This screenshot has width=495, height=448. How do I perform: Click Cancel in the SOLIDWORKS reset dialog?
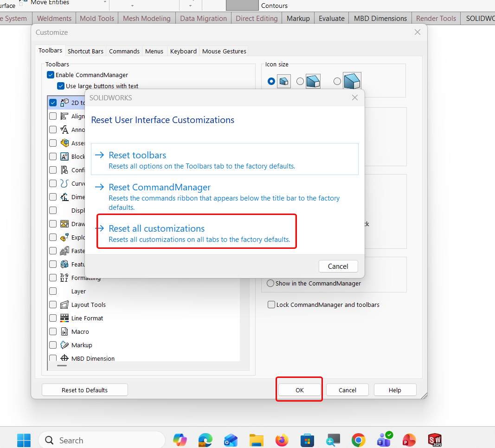[338, 266]
